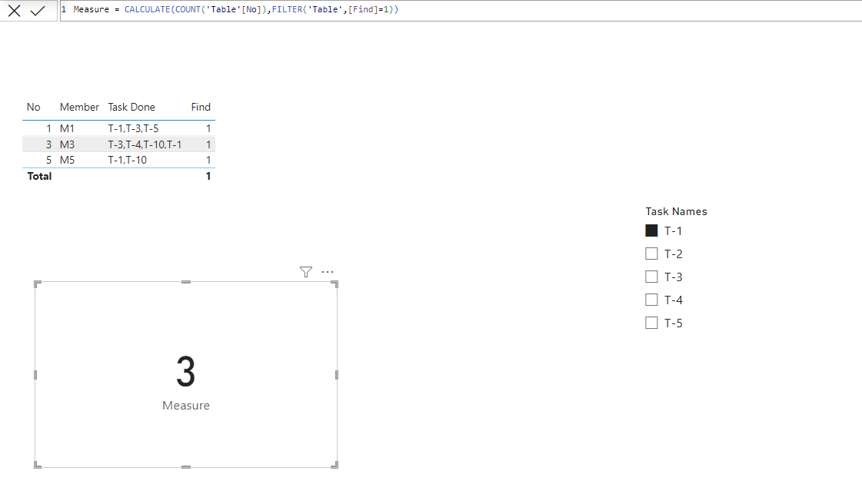This screenshot has height=504, width=862.
Task: Sort table by Task Done column header
Action: (x=131, y=107)
